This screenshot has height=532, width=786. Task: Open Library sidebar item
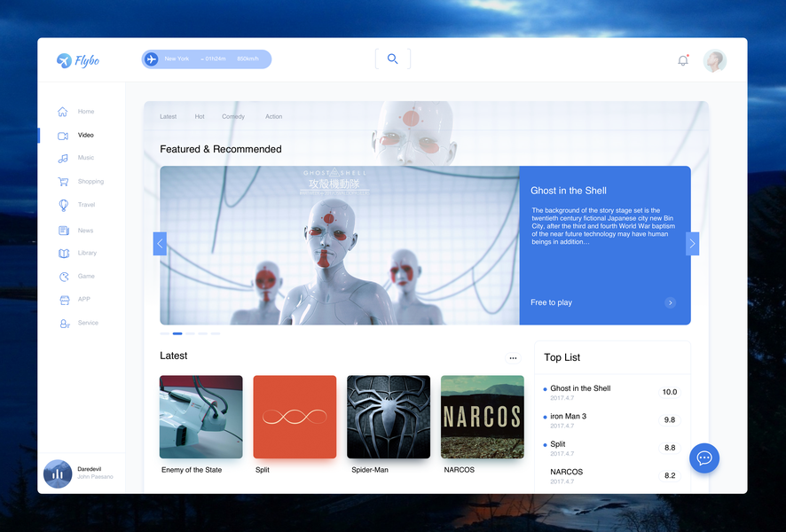(x=87, y=253)
